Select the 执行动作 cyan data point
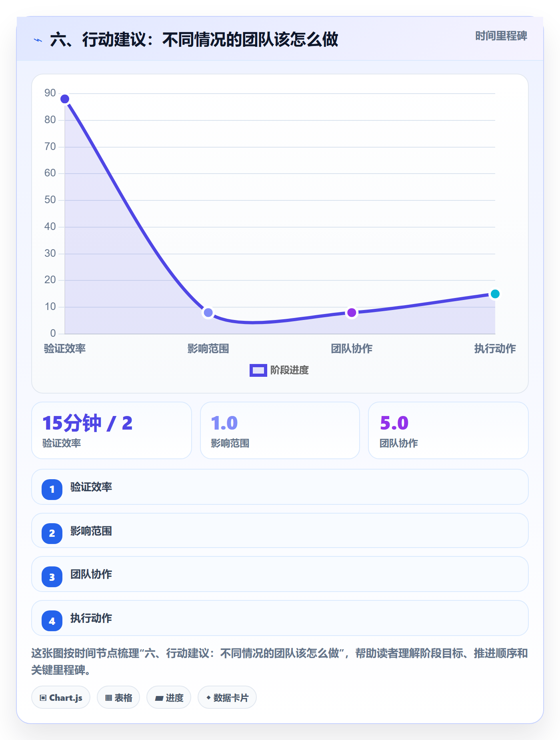The image size is (560, 740). [x=495, y=294]
